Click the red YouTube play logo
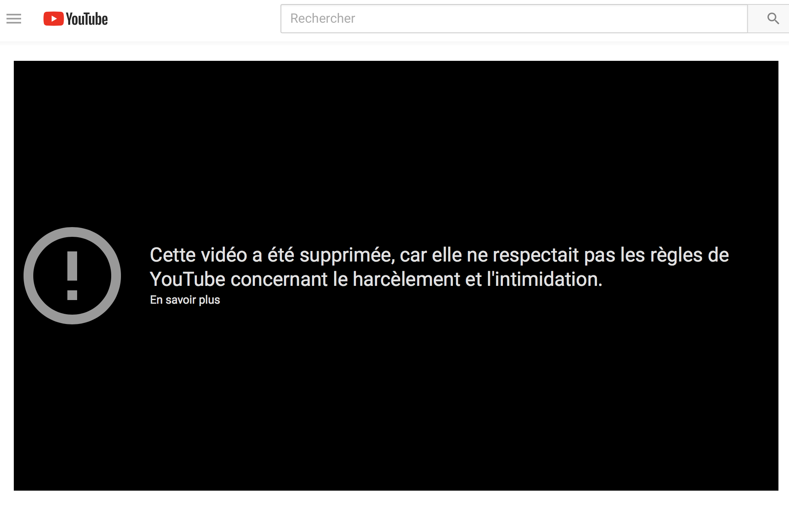 [54, 19]
